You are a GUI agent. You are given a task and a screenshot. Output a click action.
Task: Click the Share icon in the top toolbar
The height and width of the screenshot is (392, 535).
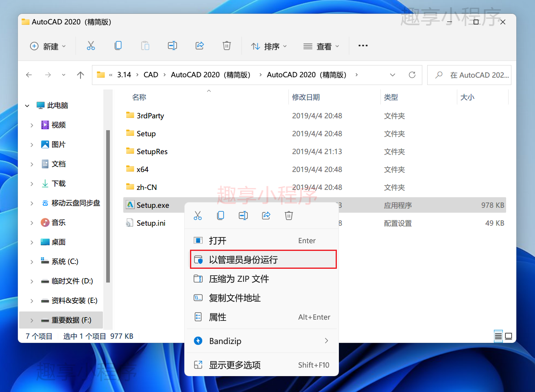pyautogui.click(x=200, y=46)
